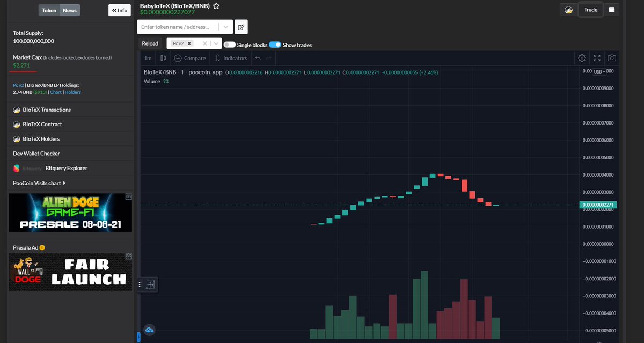Click BIoTeX Holders icon

click(x=17, y=138)
